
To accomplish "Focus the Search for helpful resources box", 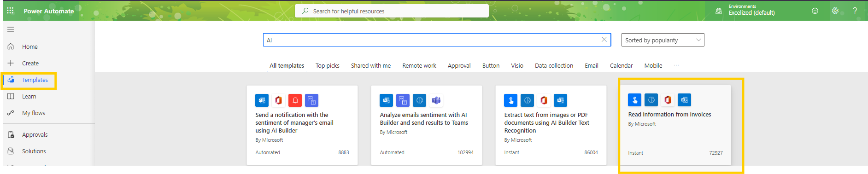I will pos(392,11).
